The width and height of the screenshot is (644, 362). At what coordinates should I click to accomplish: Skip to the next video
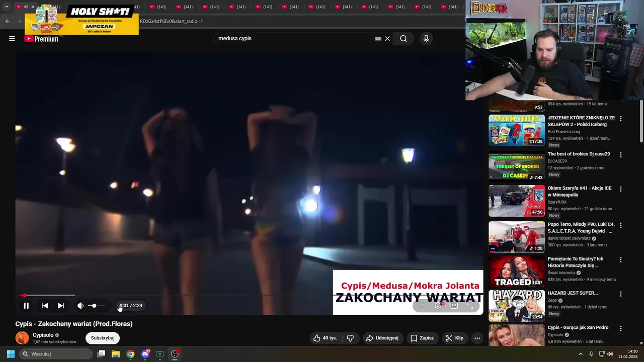click(61, 306)
